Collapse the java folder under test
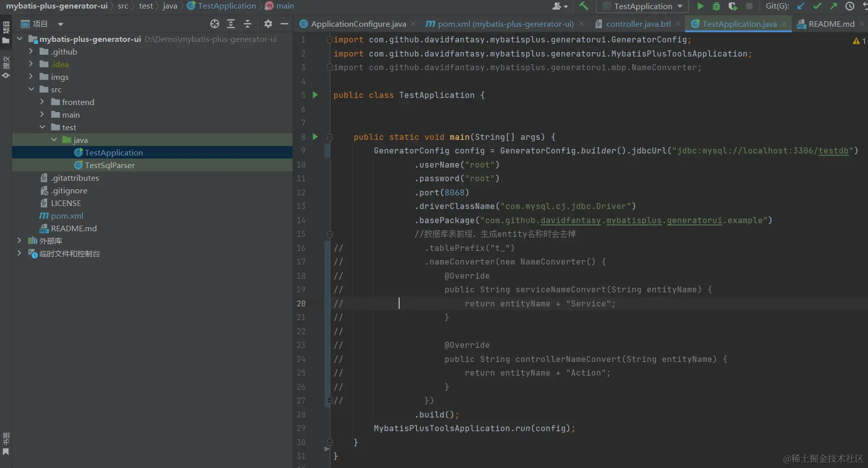 [54, 140]
